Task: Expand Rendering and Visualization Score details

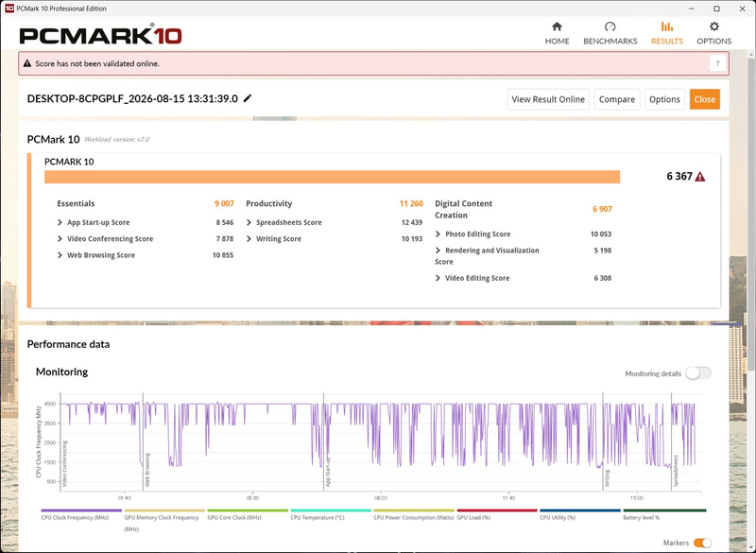Action: 438,251
